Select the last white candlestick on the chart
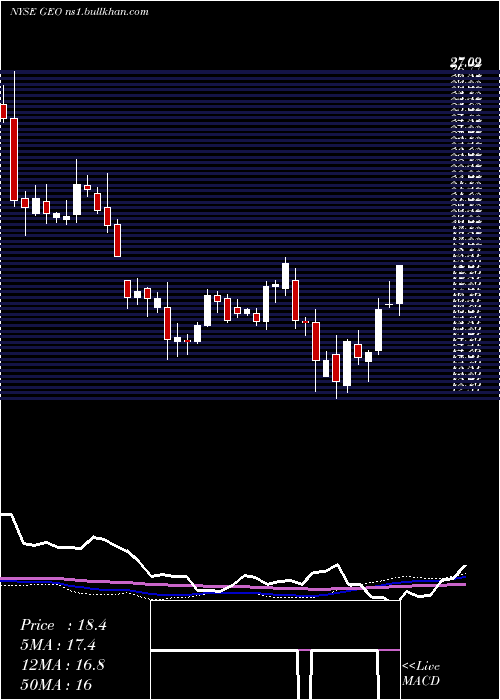Image resolution: width=500 pixels, height=700 pixels. [x=400, y=285]
